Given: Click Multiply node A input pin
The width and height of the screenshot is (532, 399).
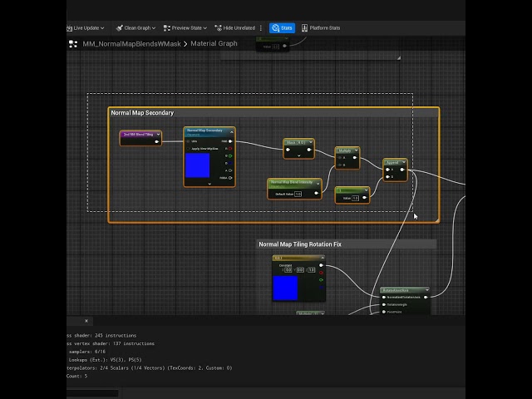Looking at the screenshot, I should pyautogui.click(x=340, y=158).
